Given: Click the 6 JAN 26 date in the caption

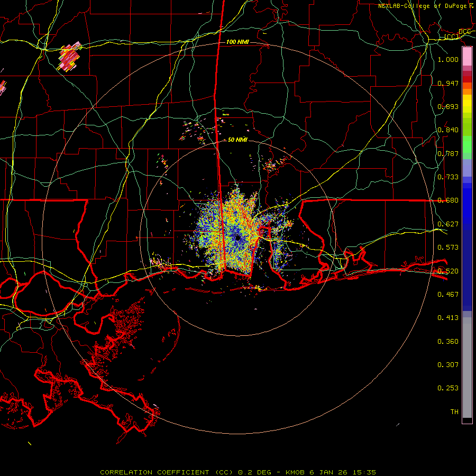Looking at the screenshot, I should point(328,472).
